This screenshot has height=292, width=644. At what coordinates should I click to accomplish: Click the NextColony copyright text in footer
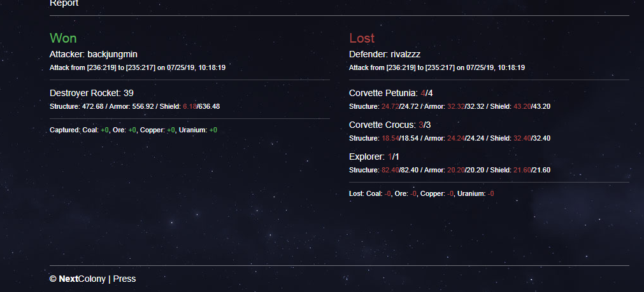pyautogui.click(x=78, y=279)
